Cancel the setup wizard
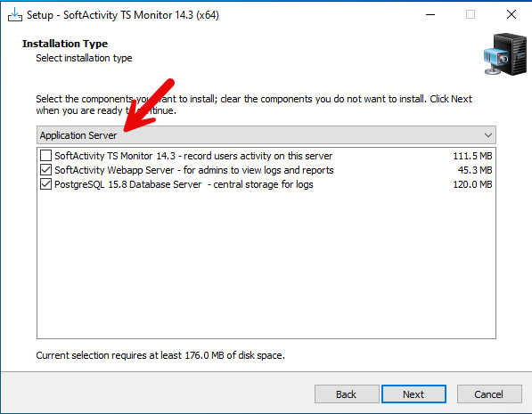Image resolution: width=532 pixels, height=414 pixels. click(x=489, y=394)
